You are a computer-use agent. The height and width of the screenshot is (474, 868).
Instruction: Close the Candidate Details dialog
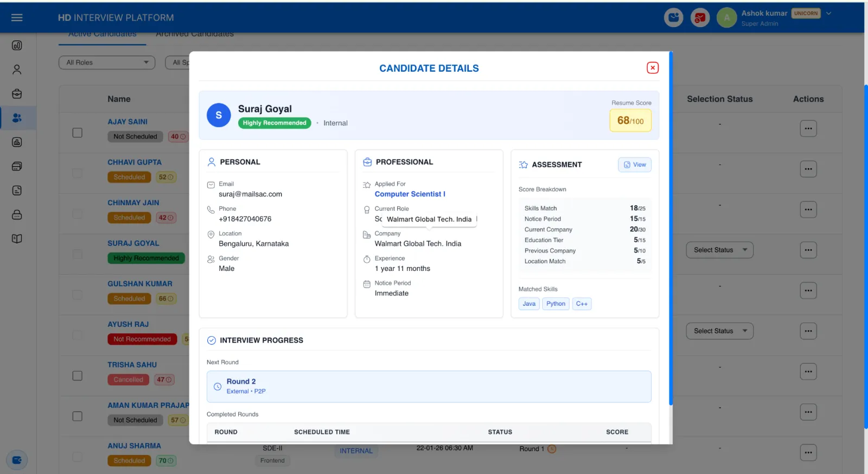point(653,68)
